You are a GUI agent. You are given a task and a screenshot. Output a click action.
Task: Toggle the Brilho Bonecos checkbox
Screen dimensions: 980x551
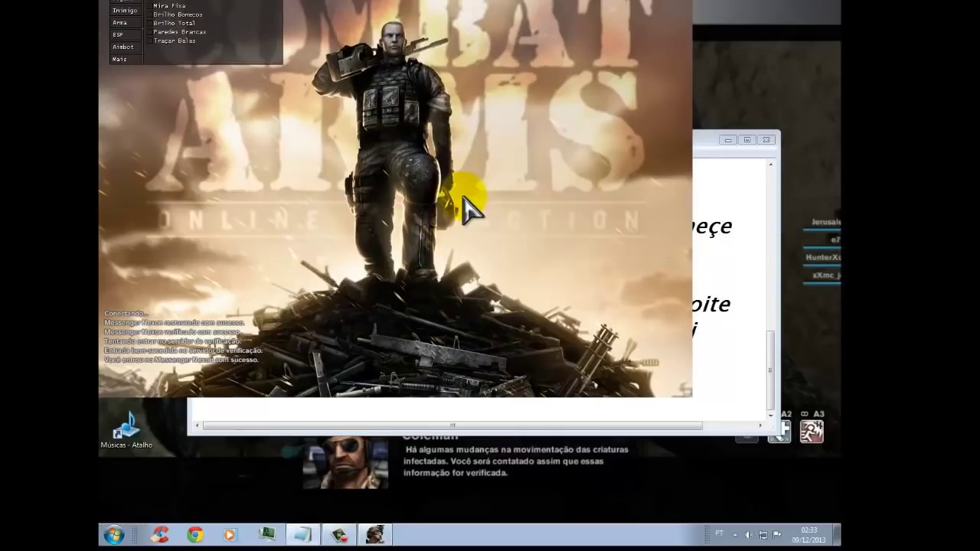149,15
